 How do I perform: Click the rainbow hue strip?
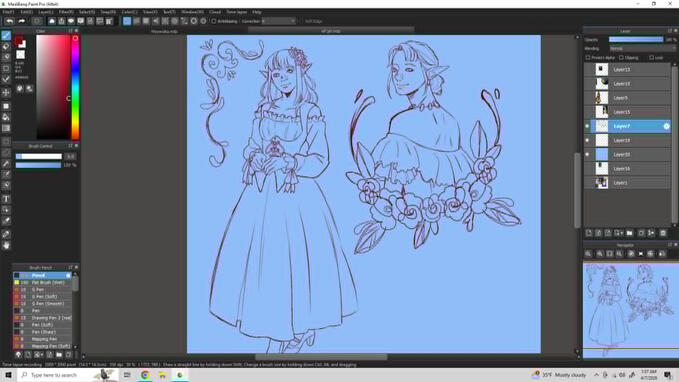click(75, 87)
